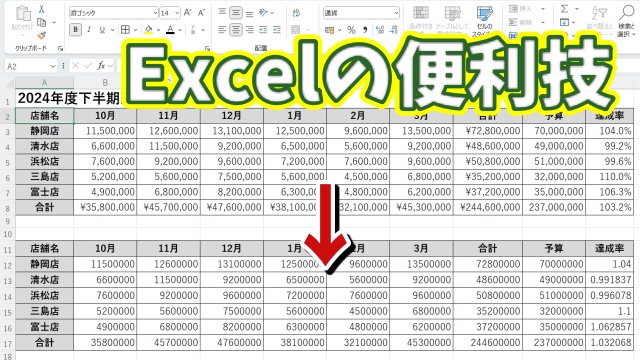Open underline style dropdown arrow
This screenshot has width=640, height=360.
[112, 30]
